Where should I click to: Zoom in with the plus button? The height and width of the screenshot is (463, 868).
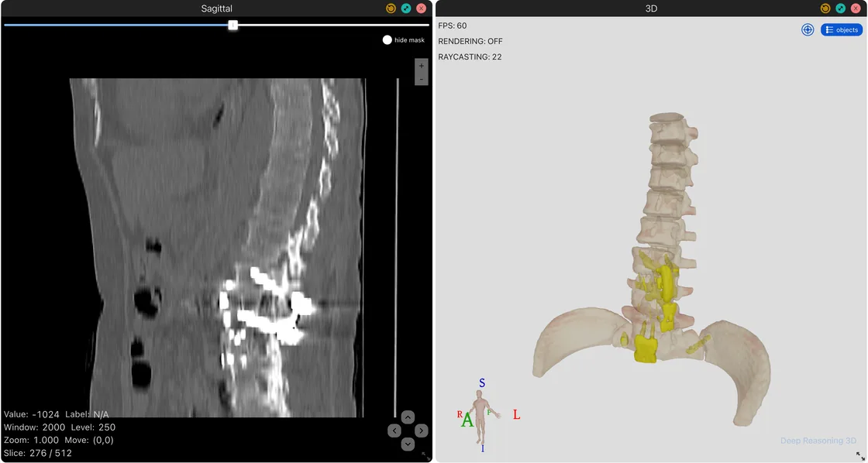pos(422,66)
